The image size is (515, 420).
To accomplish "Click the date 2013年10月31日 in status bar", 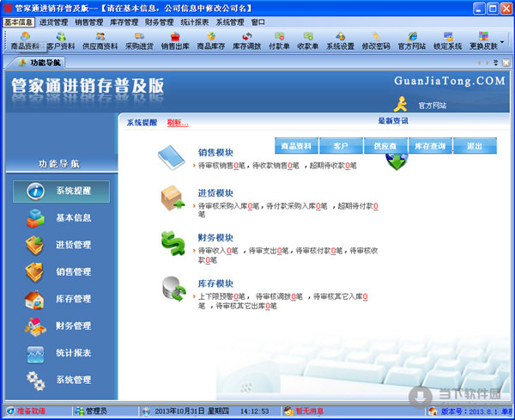I will pyautogui.click(x=180, y=411).
